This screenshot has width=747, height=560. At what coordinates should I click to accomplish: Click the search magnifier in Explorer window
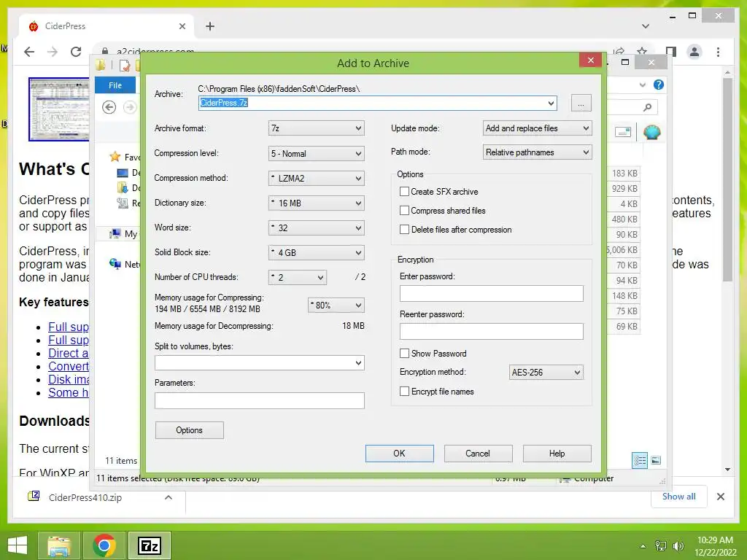point(647,107)
